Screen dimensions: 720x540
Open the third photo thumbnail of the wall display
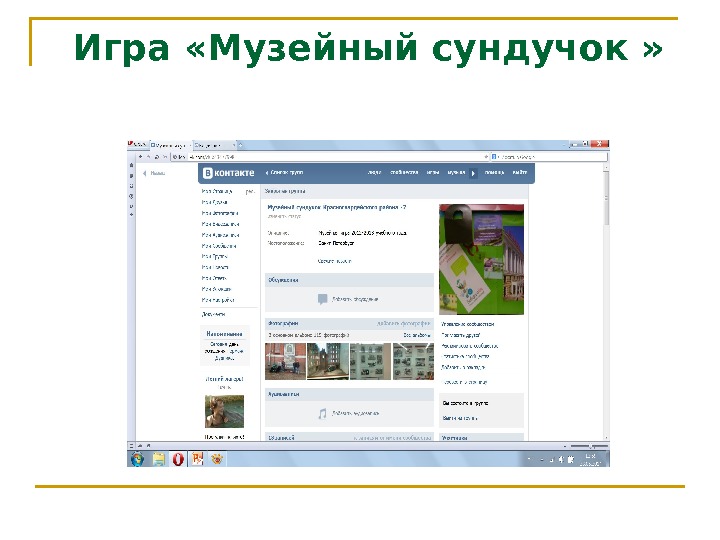(x=371, y=361)
